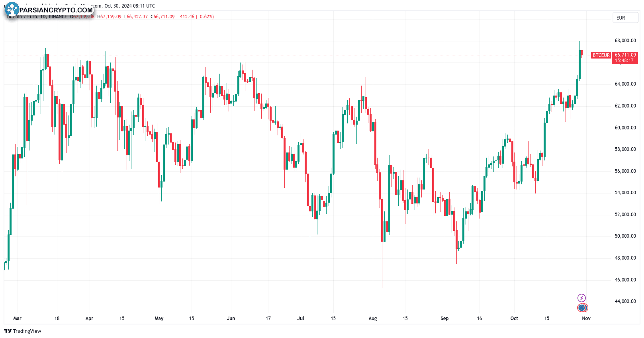Click the TradingView logo at bottom left
This screenshot has width=644, height=338.
click(23, 331)
